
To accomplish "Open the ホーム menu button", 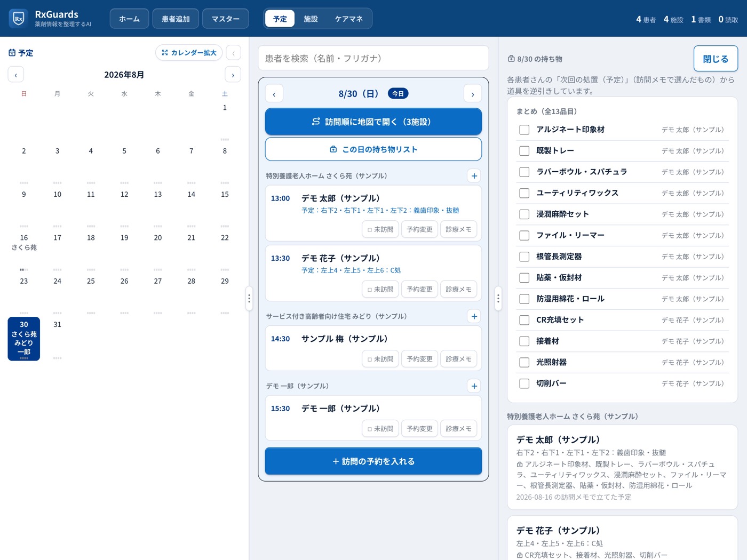I will [129, 19].
